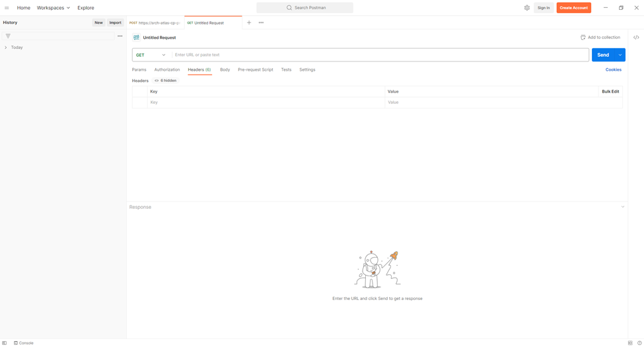Open the help icon in status bar

coord(639,343)
